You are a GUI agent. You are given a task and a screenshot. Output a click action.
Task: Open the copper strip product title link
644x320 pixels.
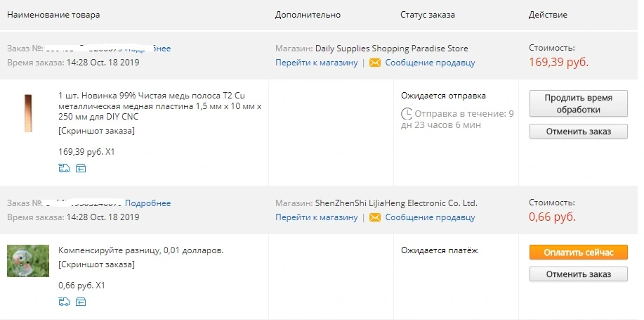click(x=160, y=106)
